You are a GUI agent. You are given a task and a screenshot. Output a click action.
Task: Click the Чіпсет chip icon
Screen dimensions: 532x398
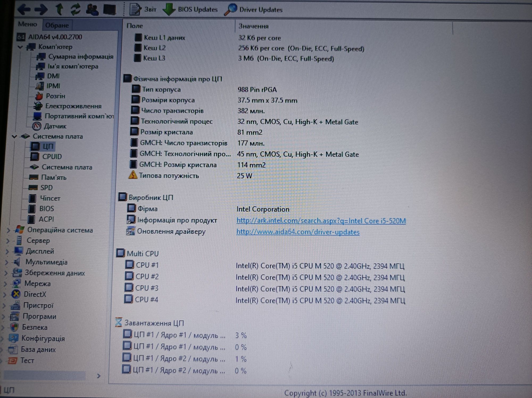pyautogui.click(x=32, y=198)
